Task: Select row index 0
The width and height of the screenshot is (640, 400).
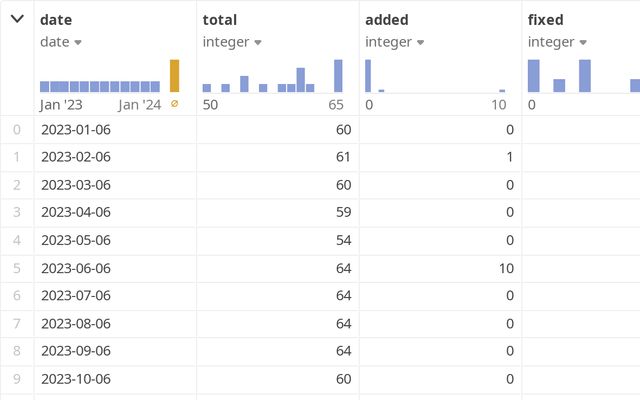Action: (x=15, y=129)
